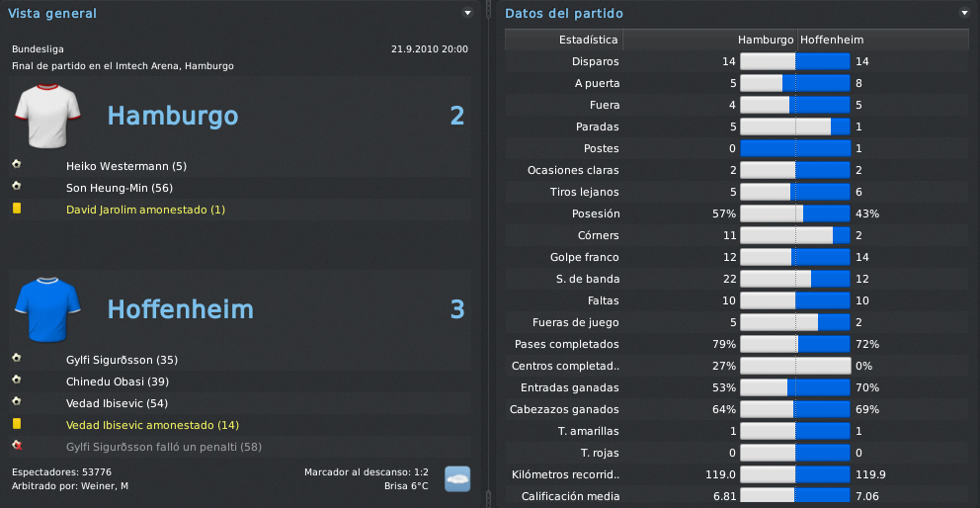Click the Hamburgo white shirt icon
This screenshot has width=980, height=508.
[47, 117]
